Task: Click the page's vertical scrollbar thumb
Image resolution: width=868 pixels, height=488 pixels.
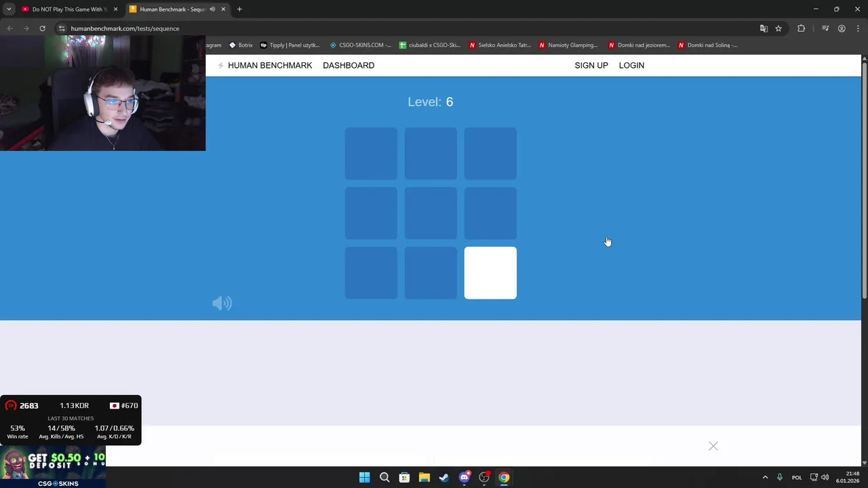Action: (x=865, y=181)
